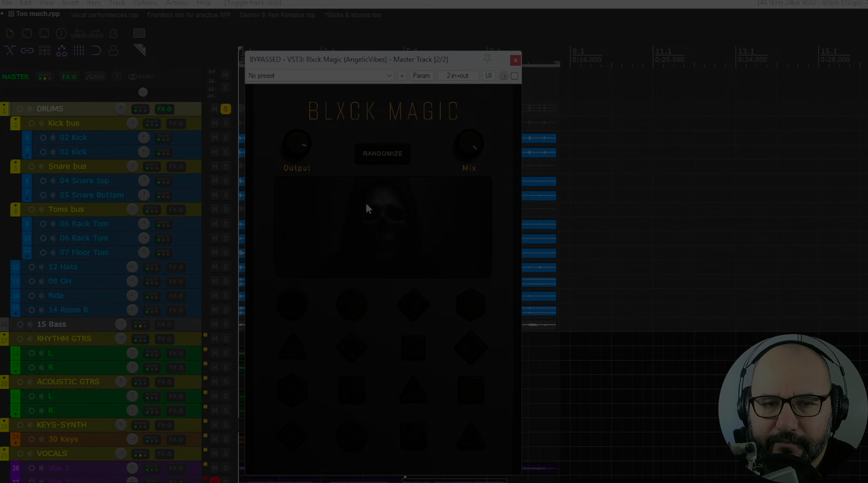The width and height of the screenshot is (868, 483).
Task: Toggle the plugin bypass checkbox
Action: (x=515, y=76)
